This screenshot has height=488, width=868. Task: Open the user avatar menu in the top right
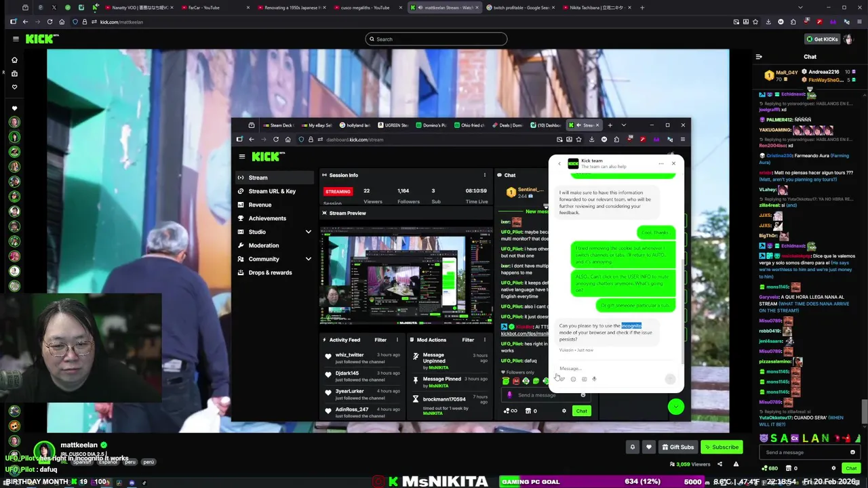[848, 39]
